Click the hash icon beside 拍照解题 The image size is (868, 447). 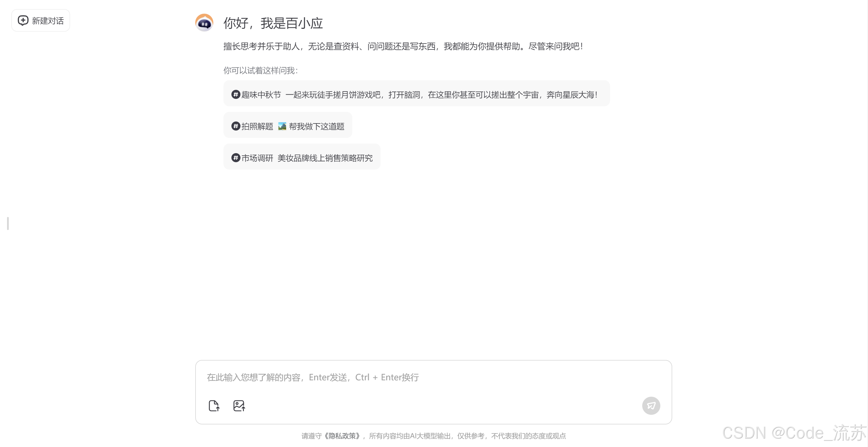(x=236, y=126)
